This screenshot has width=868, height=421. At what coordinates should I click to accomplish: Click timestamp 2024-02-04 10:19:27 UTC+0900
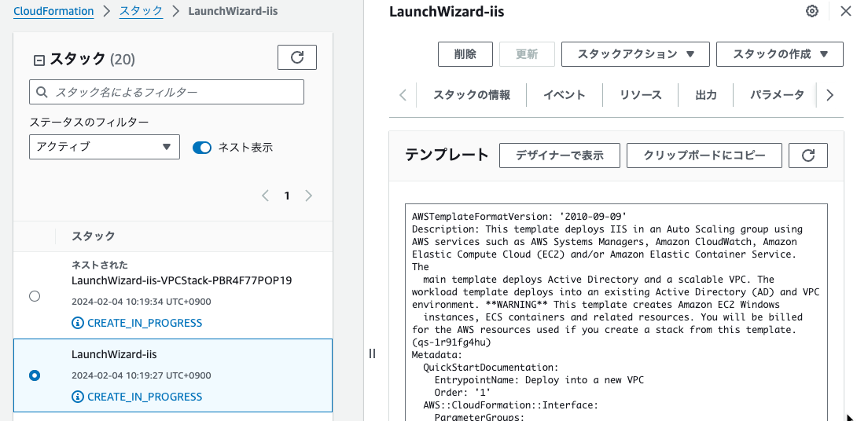tap(142, 375)
